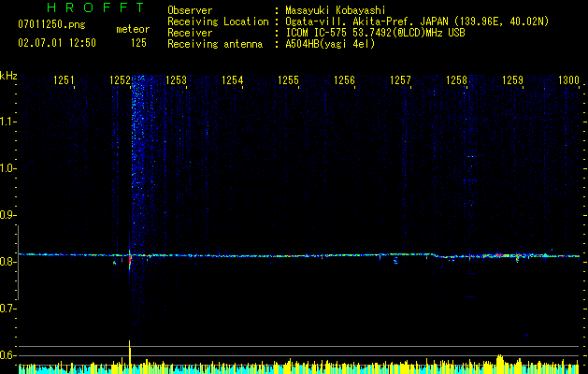Click the 1257 time marker
Image resolution: width=588 pixels, height=374 pixels.
coord(400,80)
